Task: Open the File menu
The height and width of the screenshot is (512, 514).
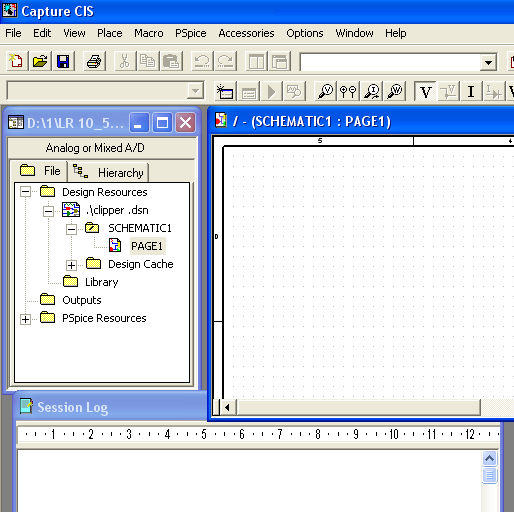Action: point(13,33)
